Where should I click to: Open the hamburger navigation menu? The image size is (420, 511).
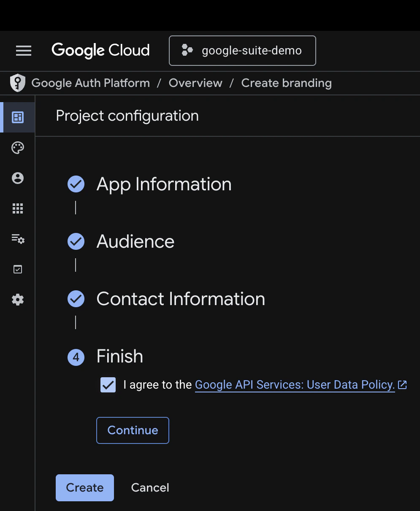point(24,51)
